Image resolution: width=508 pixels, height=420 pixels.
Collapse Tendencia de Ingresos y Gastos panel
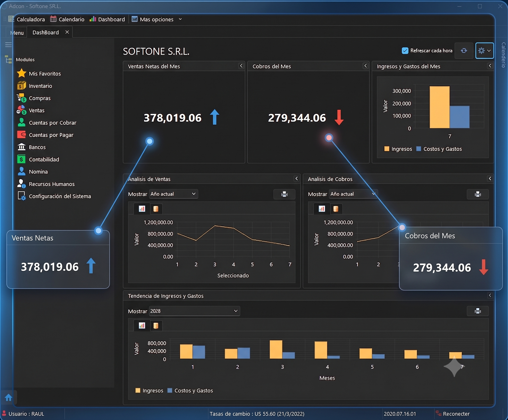(x=490, y=295)
